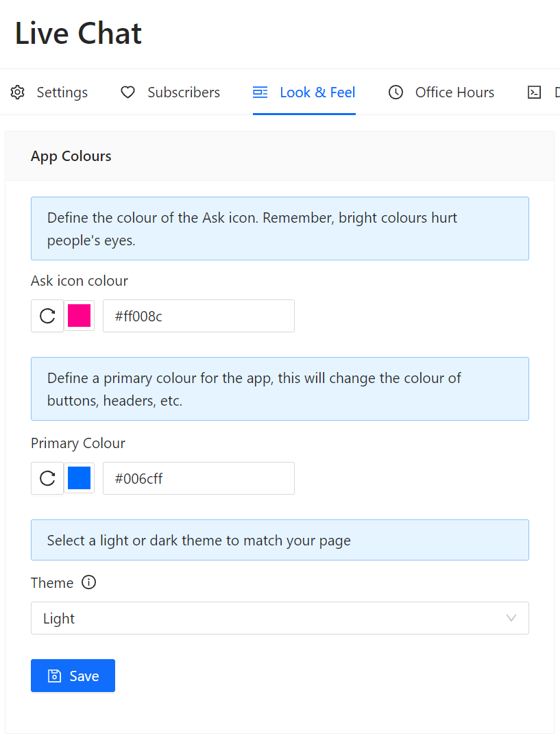The width and height of the screenshot is (560, 740).
Task: Click inside the #ff008c hex input field
Action: click(x=199, y=316)
